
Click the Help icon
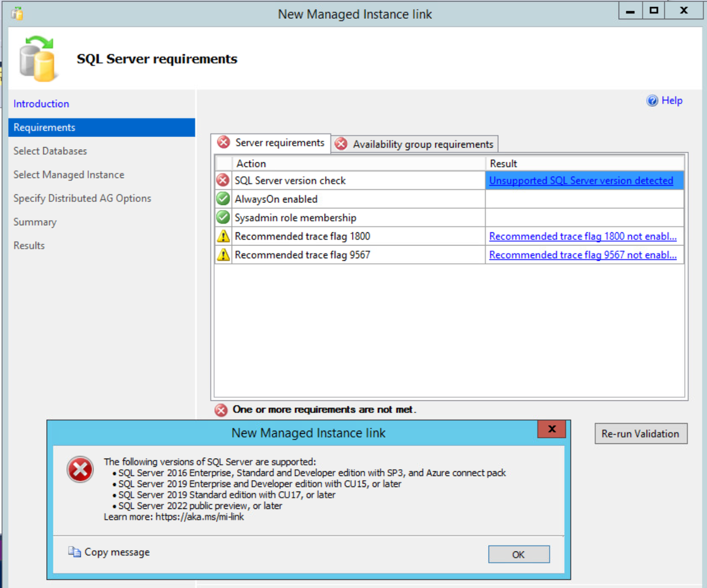click(x=652, y=100)
